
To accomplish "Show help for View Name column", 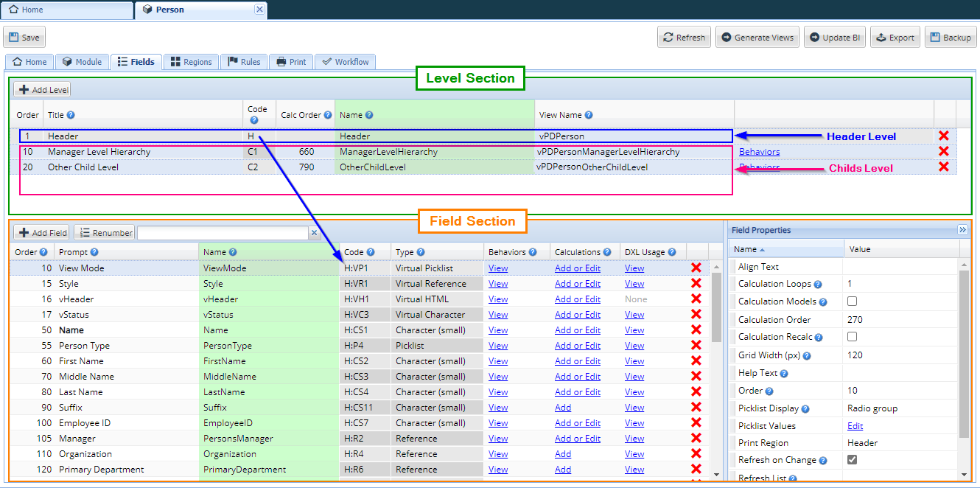I will pos(588,115).
